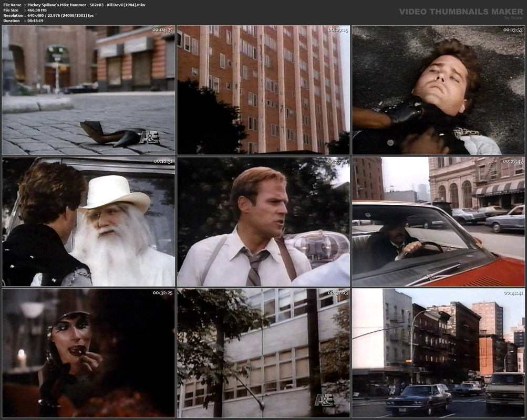
Task: Open the thumbnail timestamped 00:23:09
Action: [x=264, y=222]
